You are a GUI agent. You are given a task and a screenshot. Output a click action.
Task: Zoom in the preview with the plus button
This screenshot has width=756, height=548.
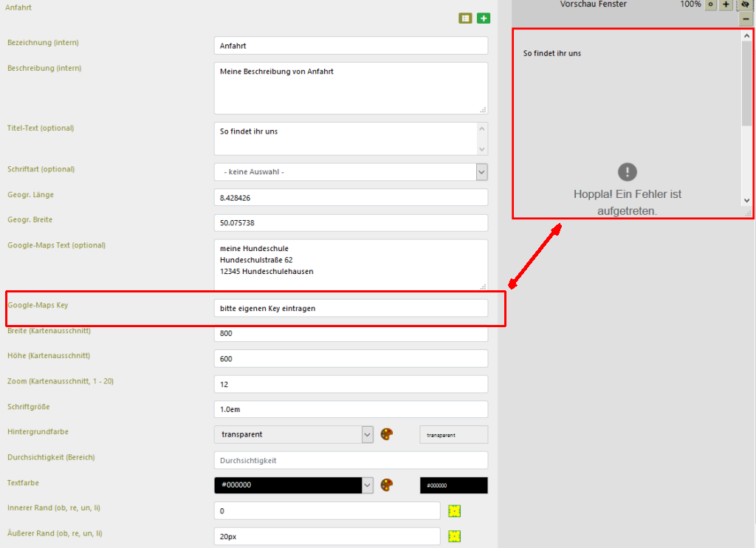pos(726,4)
